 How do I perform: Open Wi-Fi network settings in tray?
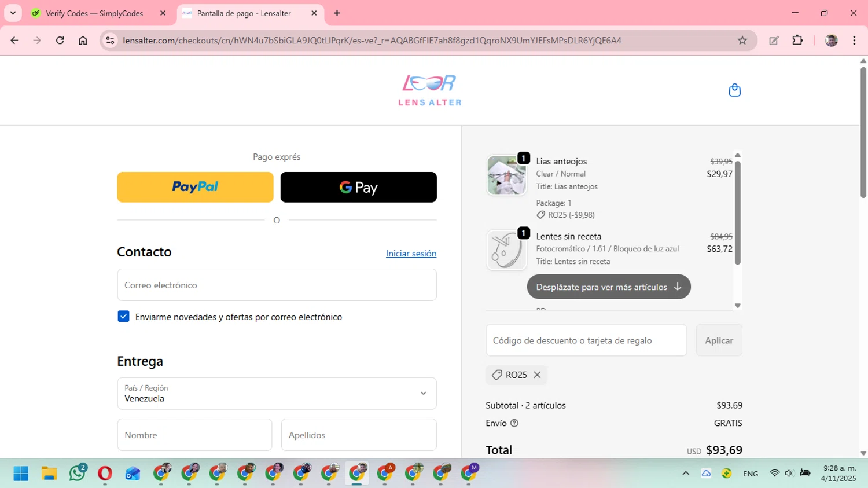[774, 474]
